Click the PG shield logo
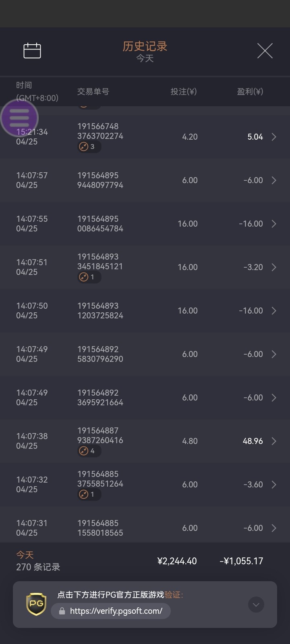 [x=36, y=604]
